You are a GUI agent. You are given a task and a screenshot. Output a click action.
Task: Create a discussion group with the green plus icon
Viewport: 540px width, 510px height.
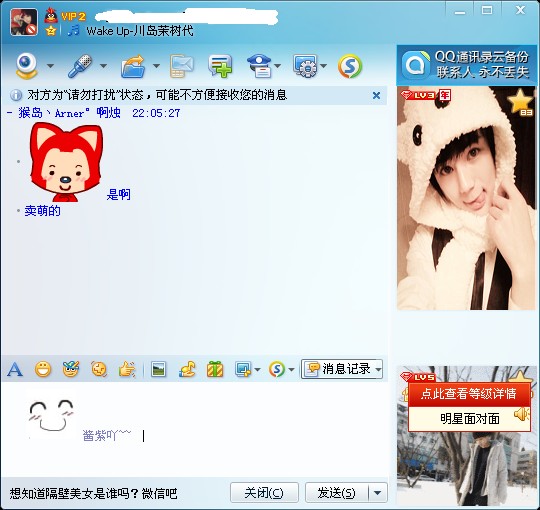click(220, 66)
